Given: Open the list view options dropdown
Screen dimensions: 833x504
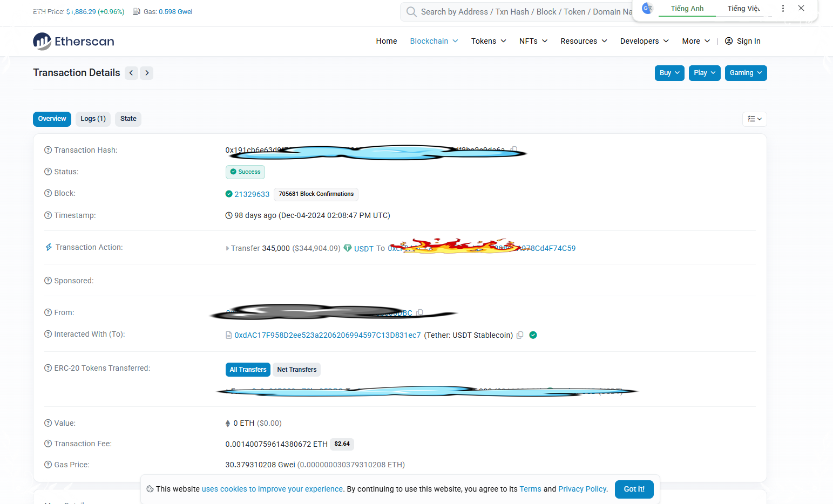Looking at the screenshot, I should pos(755,119).
